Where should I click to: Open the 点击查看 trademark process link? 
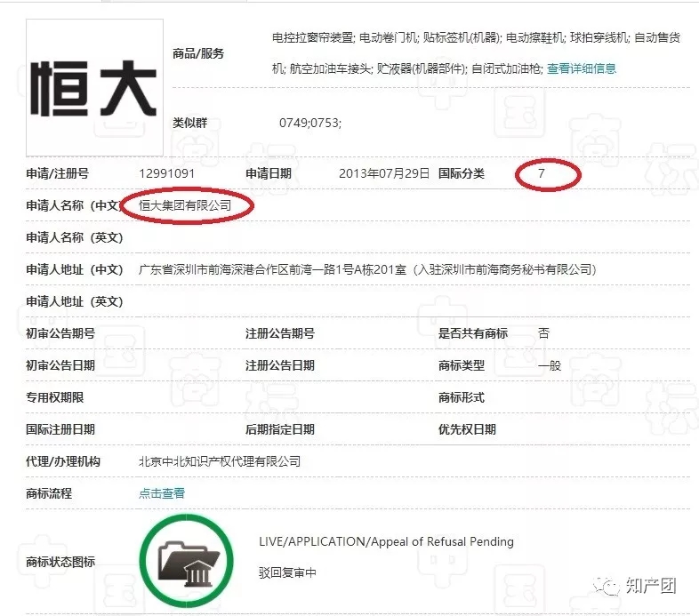tap(162, 493)
